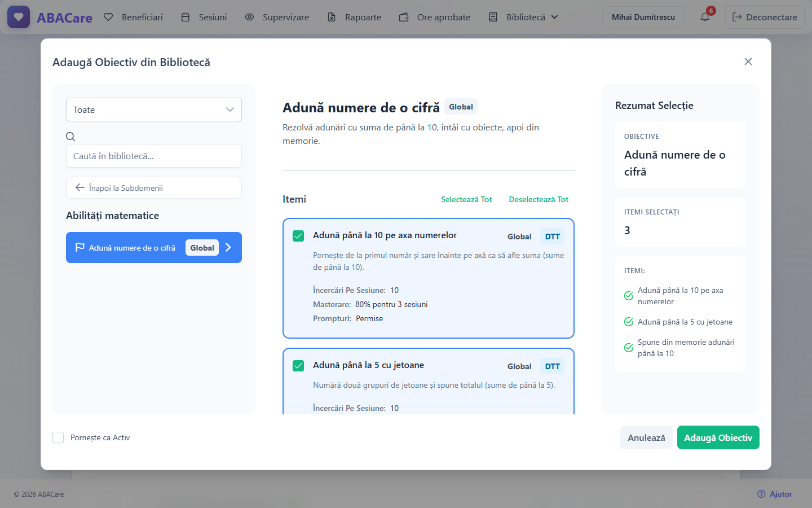Uncheck Adună până la 5 cu jetoane
Image resolution: width=812 pixels, height=508 pixels.
point(298,366)
